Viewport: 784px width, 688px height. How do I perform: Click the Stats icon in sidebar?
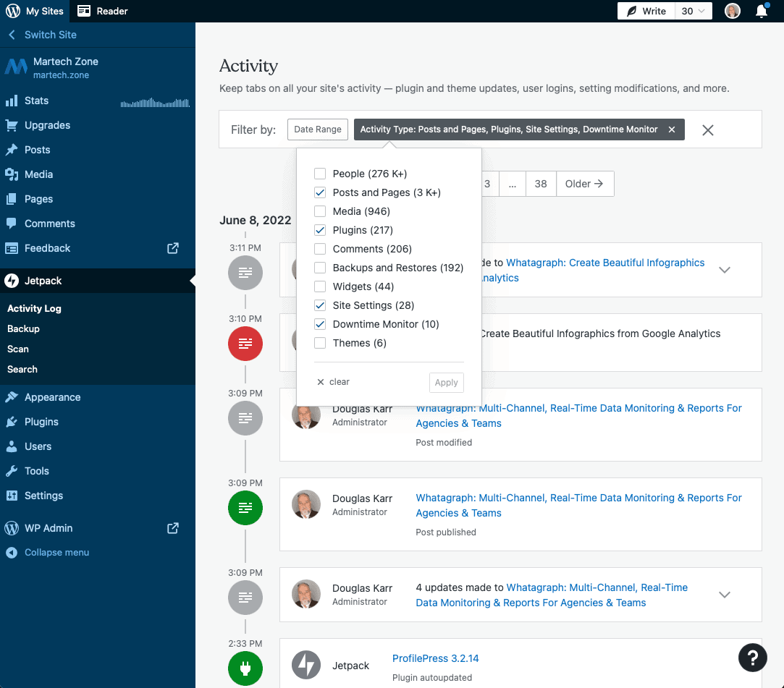[x=12, y=101]
